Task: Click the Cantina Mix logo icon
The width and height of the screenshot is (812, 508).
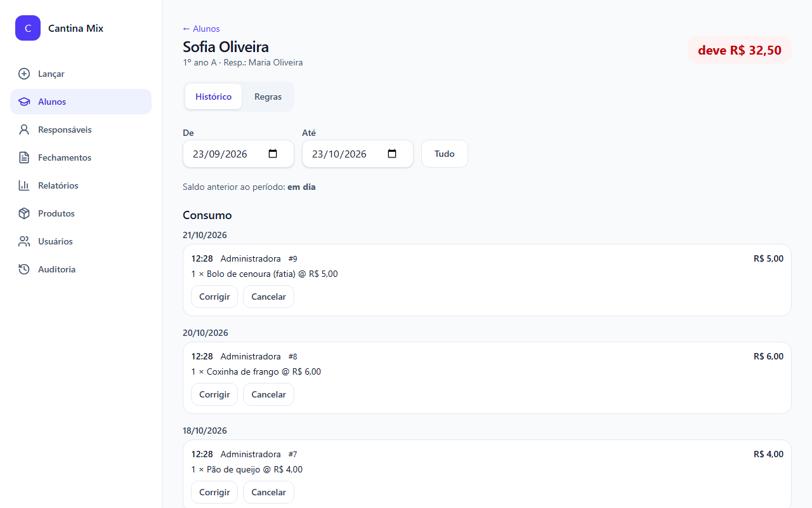Action: [x=28, y=28]
